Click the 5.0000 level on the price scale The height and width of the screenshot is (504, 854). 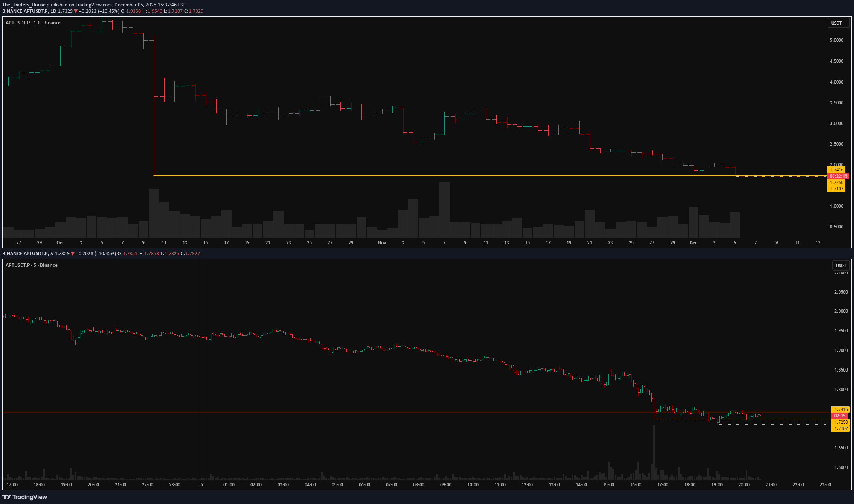(x=837, y=40)
